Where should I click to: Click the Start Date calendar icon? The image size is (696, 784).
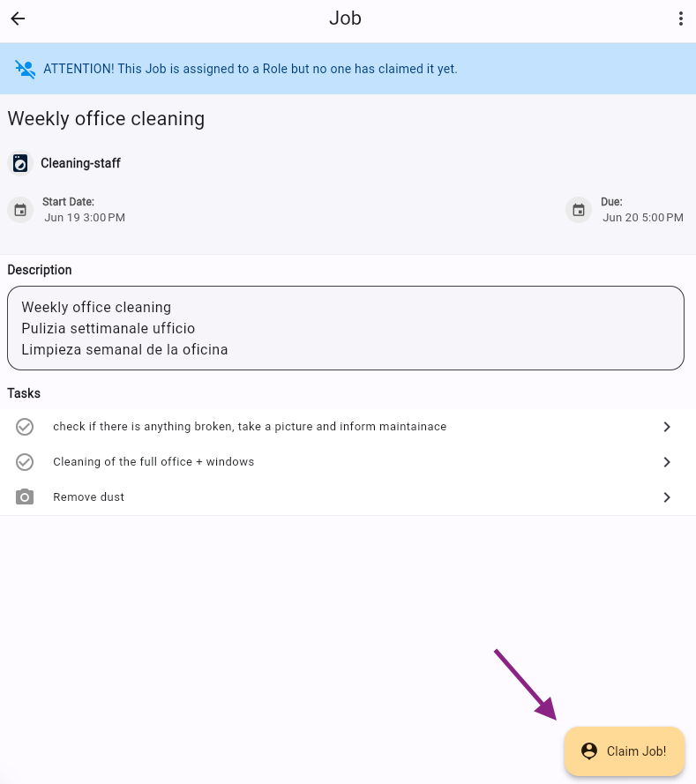[x=20, y=210]
